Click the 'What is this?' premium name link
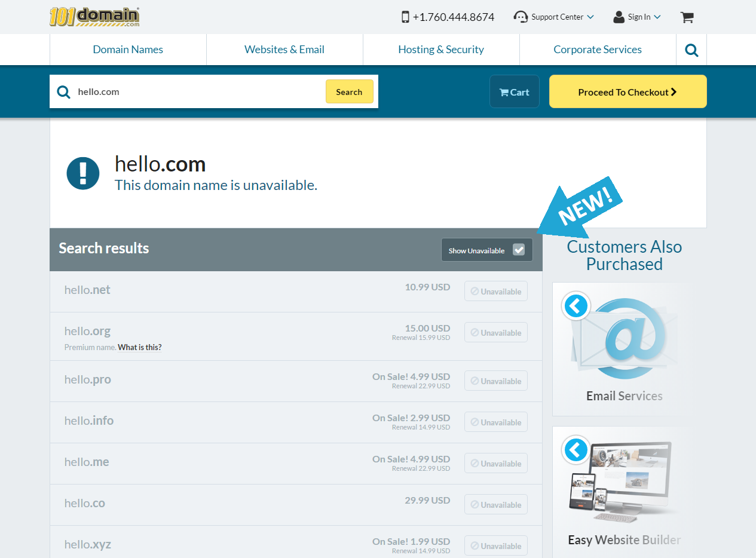 tap(140, 347)
